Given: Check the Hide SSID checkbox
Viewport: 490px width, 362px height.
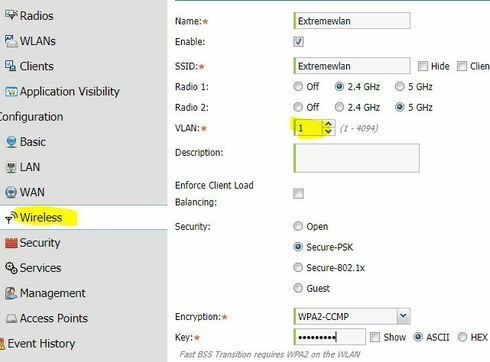Looking at the screenshot, I should [x=423, y=66].
